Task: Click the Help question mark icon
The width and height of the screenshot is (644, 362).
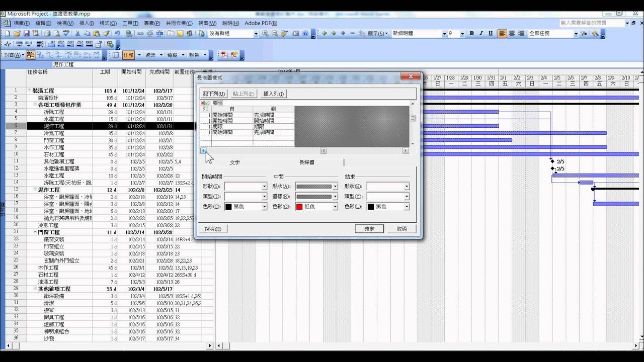Action: click(305, 33)
